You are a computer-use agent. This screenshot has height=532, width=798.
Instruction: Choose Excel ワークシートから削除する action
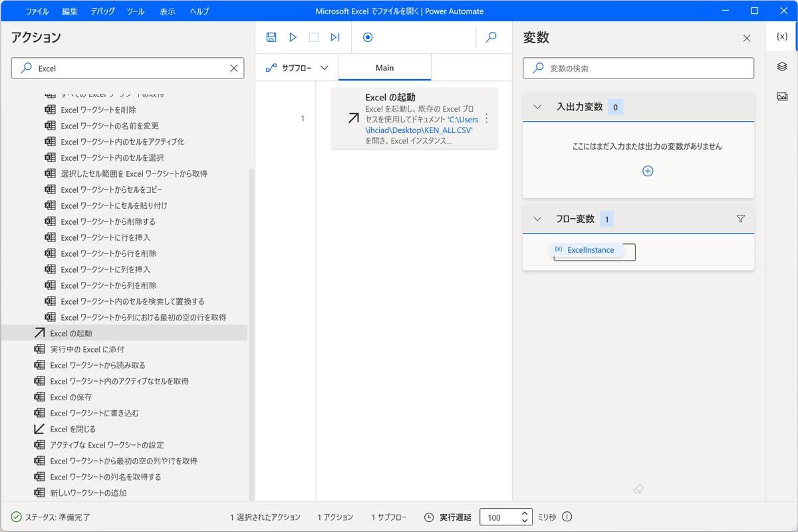coord(108,221)
